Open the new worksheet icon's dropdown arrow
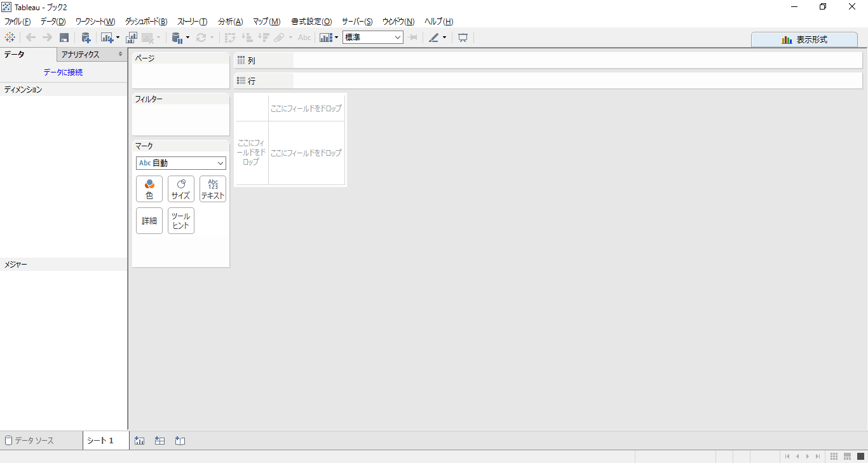Image resolution: width=868 pixels, height=463 pixels. click(x=118, y=38)
